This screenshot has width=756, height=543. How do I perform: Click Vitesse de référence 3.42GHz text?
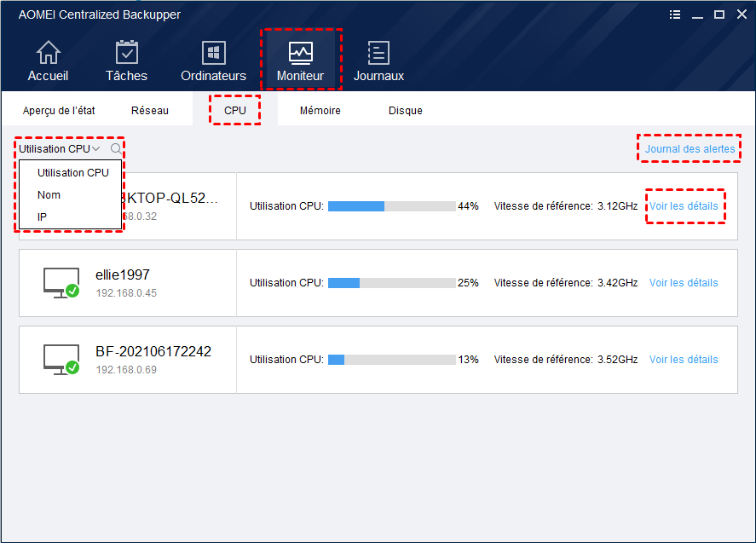click(566, 283)
